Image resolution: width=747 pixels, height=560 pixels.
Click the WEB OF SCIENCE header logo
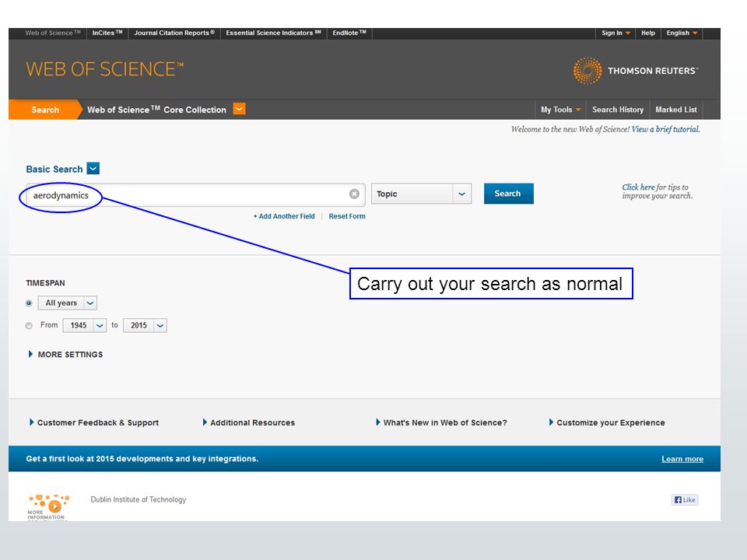(105, 69)
